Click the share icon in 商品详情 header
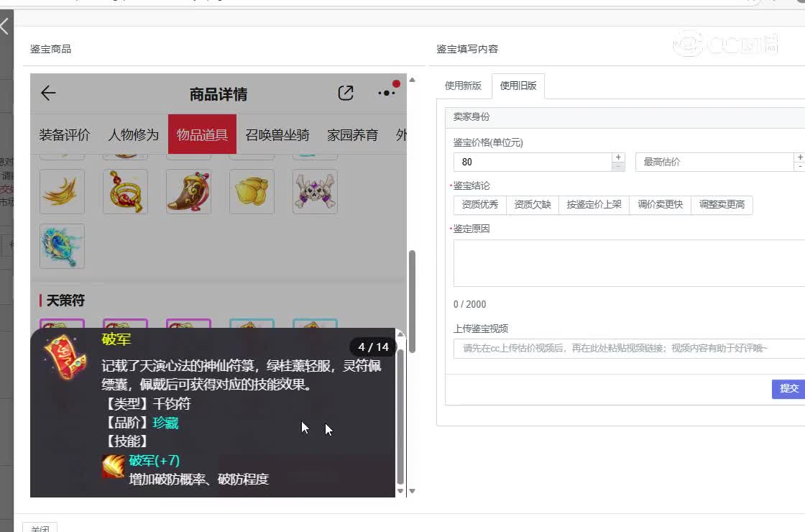Image resolution: width=805 pixels, height=532 pixels. (346, 93)
